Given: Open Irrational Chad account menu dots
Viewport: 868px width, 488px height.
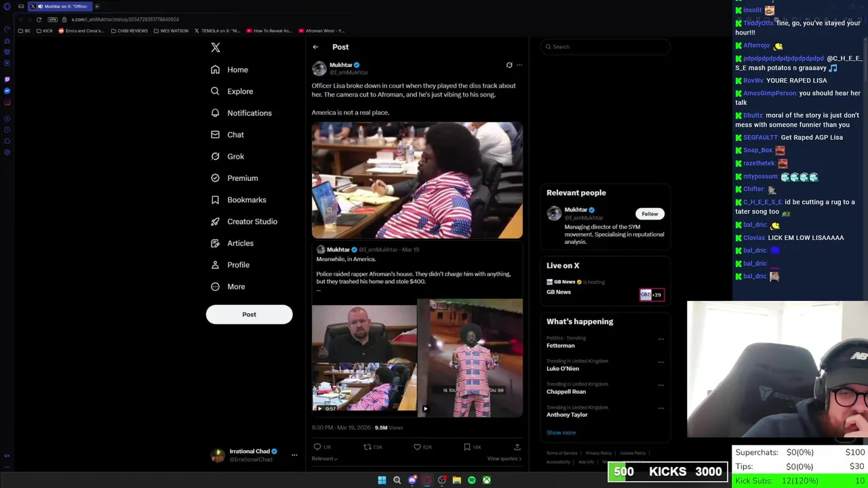Looking at the screenshot, I should [x=294, y=455].
